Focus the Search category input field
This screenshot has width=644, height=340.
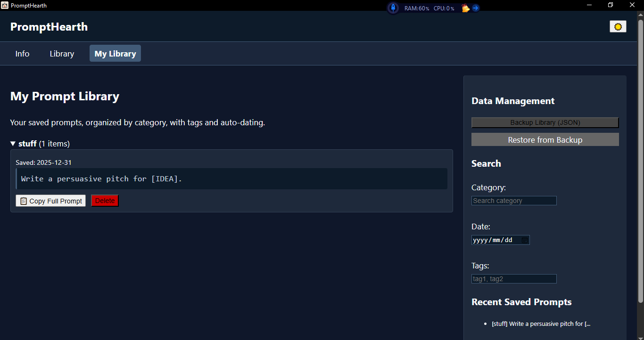[x=514, y=201]
